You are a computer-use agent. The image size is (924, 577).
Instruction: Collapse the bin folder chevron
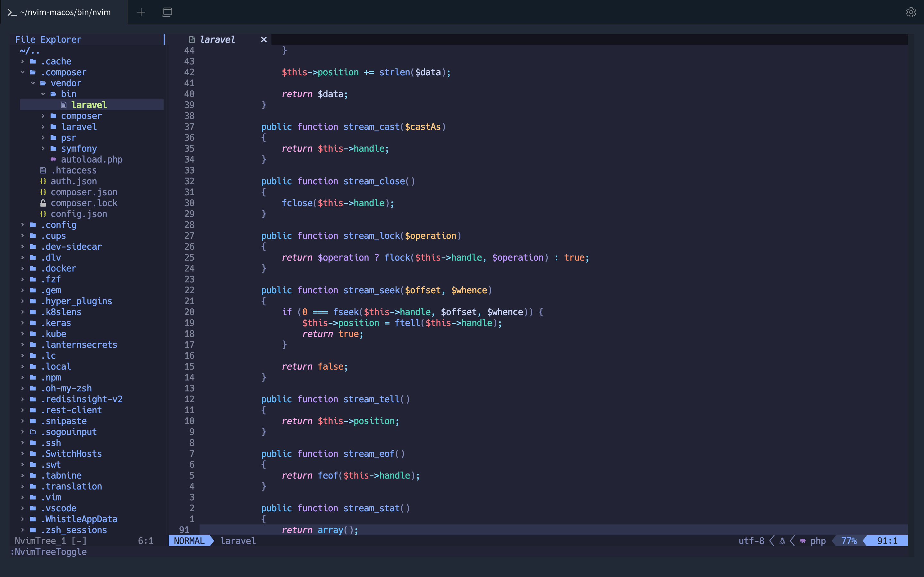tap(43, 94)
